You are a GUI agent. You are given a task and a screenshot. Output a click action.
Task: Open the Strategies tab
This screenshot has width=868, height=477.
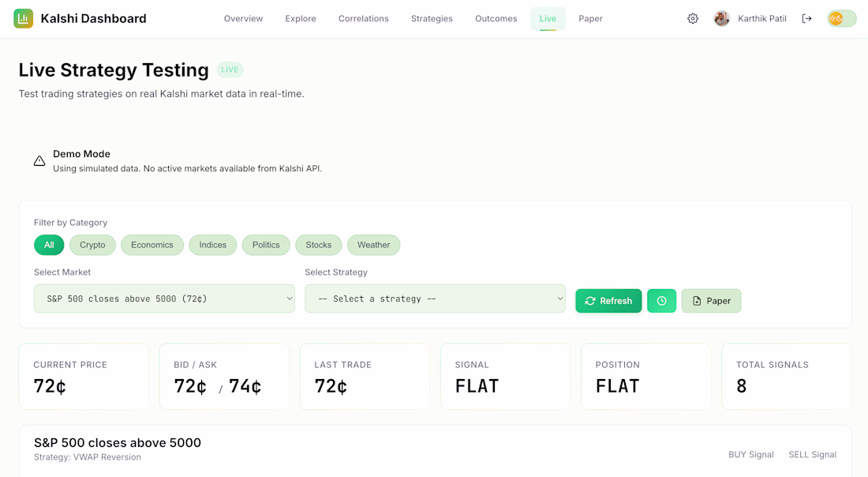(432, 19)
